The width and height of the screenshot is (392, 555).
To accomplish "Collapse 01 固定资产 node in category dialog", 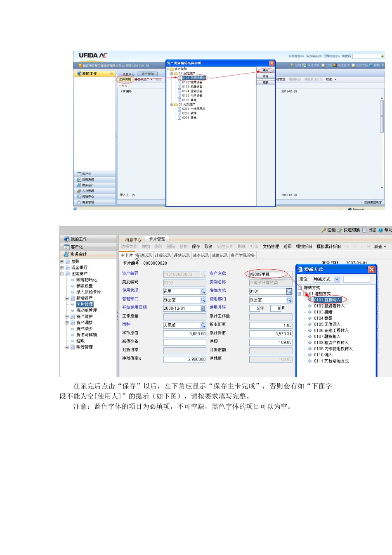I will 172,74.
